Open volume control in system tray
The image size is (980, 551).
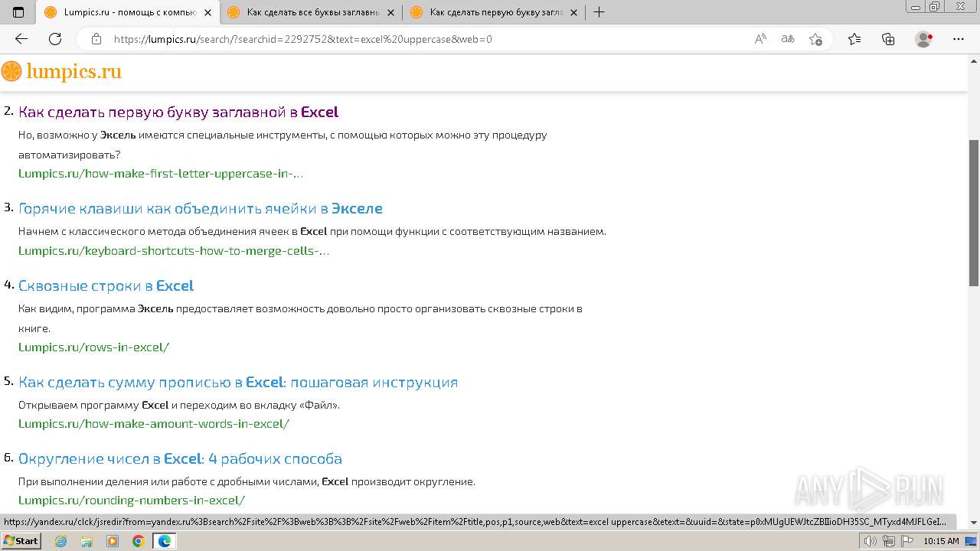(x=871, y=541)
